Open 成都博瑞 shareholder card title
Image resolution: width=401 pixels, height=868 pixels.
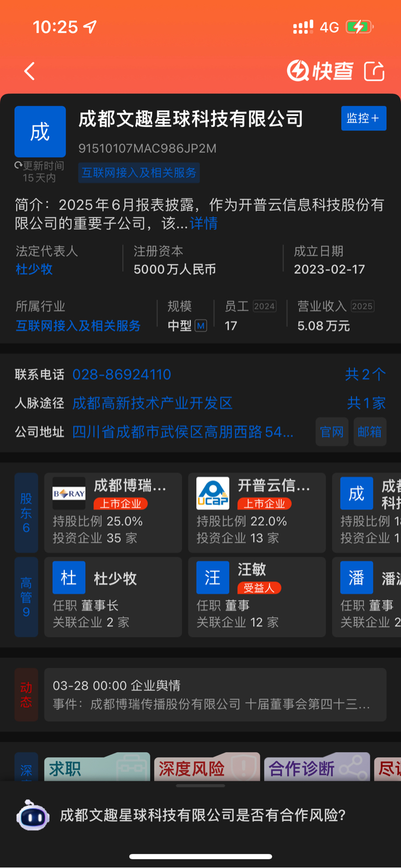pyautogui.click(x=130, y=486)
